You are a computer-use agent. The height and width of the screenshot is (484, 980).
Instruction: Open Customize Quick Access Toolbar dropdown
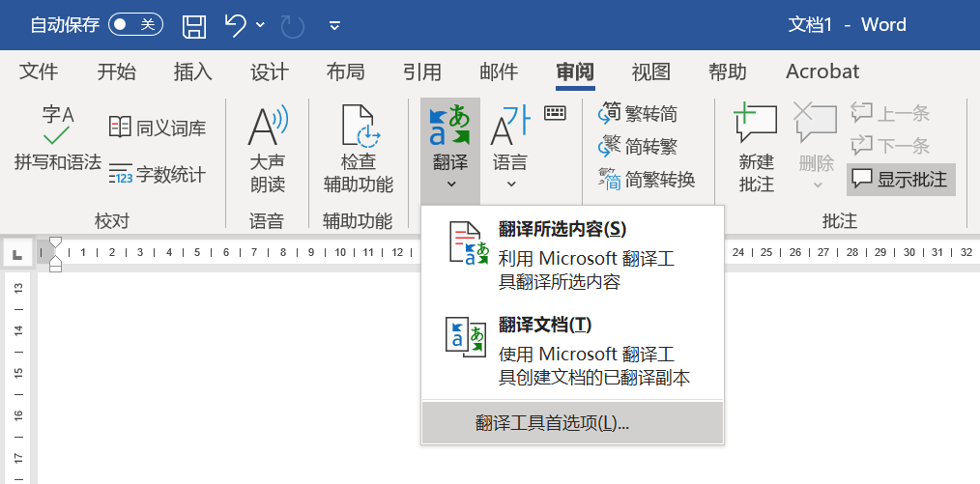(334, 26)
